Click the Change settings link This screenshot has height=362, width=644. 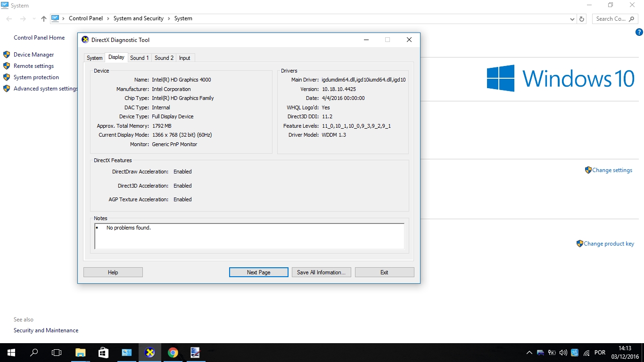612,170
